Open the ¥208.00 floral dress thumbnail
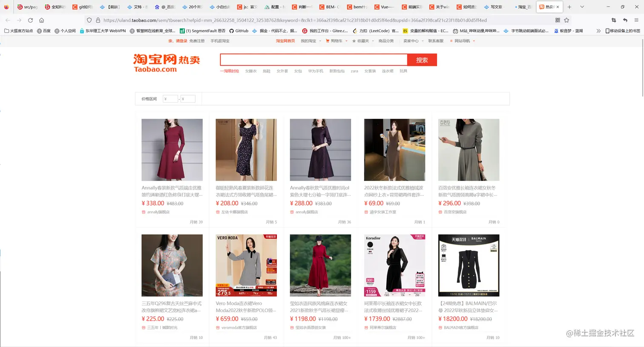 (x=246, y=150)
